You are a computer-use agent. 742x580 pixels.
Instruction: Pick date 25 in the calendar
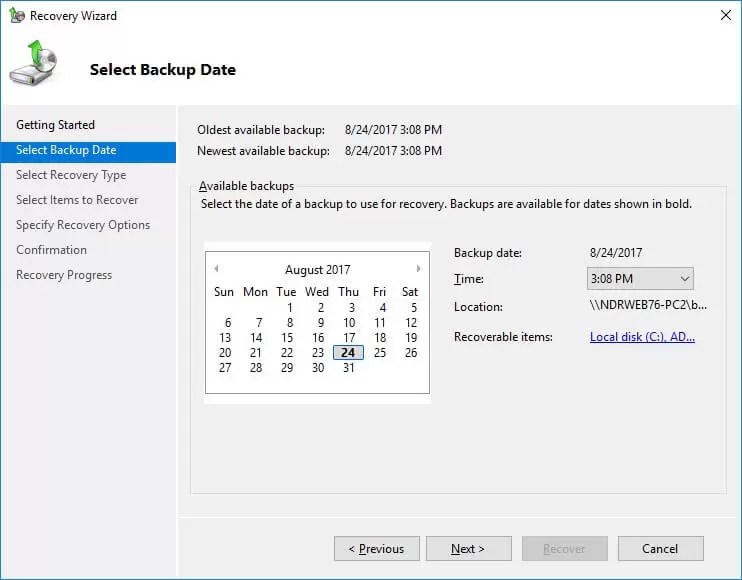click(x=380, y=353)
